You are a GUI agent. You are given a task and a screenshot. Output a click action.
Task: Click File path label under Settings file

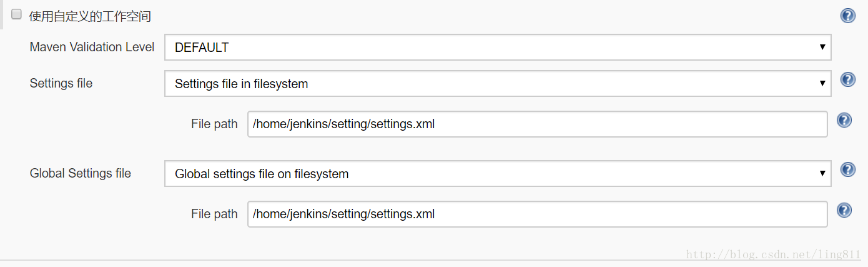(214, 124)
